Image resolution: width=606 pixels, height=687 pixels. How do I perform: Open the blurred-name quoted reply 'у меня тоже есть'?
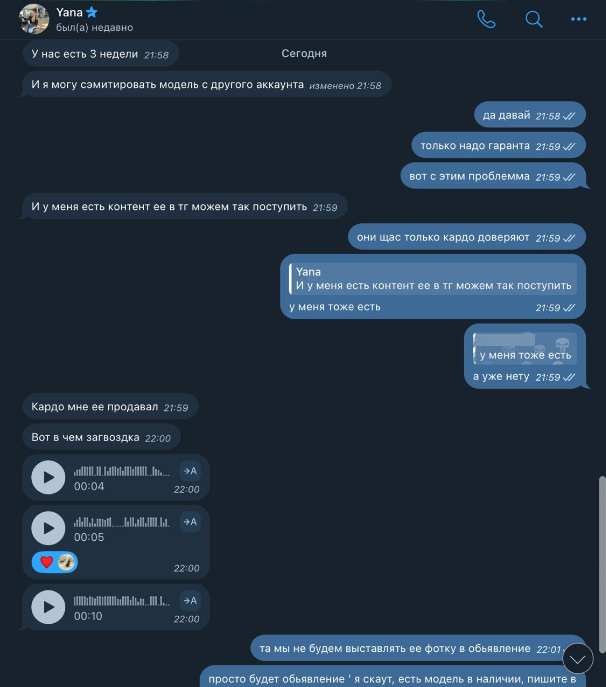coord(524,348)
